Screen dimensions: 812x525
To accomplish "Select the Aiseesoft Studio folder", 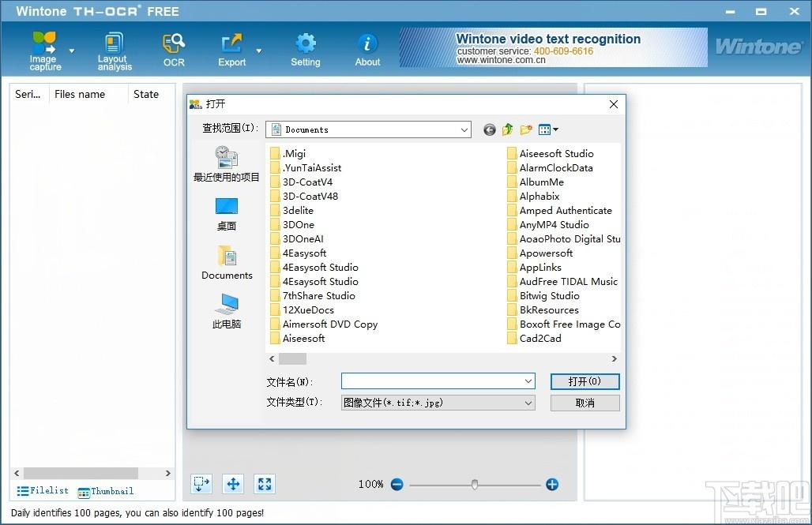I will (551, 153).
